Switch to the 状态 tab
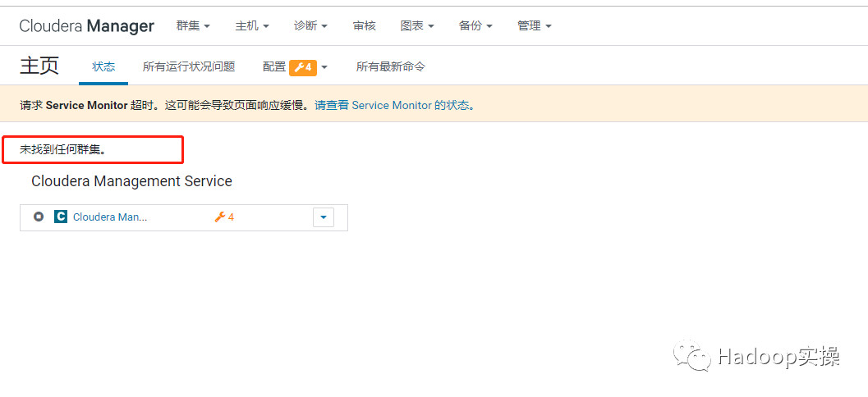Image resolution: width=868 pixels, height=397 pixels. pos(103,67)
